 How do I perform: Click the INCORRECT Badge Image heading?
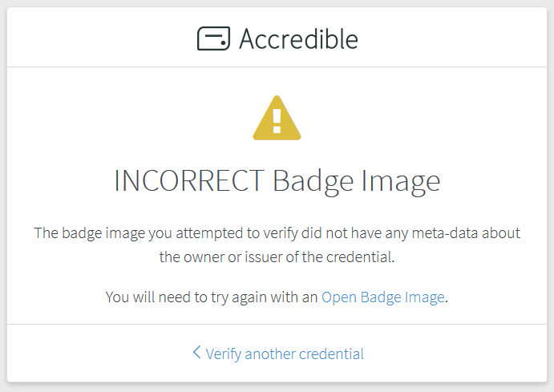pyautogui.click(x=277, y=181)
